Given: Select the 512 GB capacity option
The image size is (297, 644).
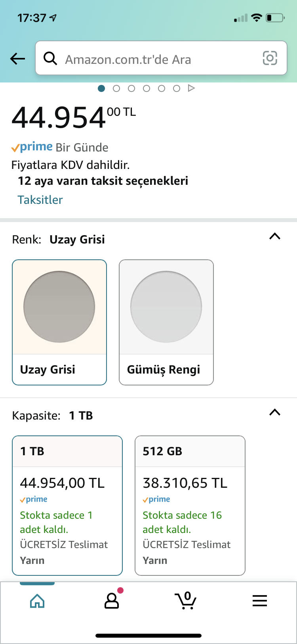Looking at the screenshot, I should click(190, 505).
